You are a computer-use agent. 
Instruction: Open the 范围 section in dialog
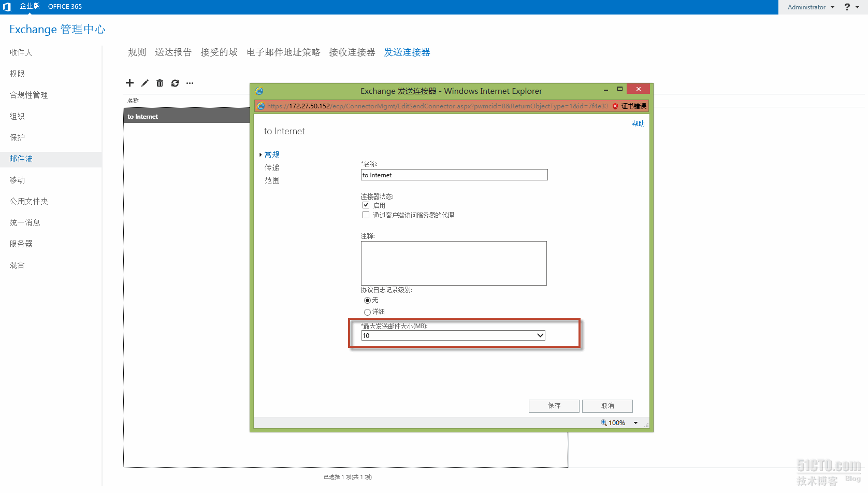point(272,180)
